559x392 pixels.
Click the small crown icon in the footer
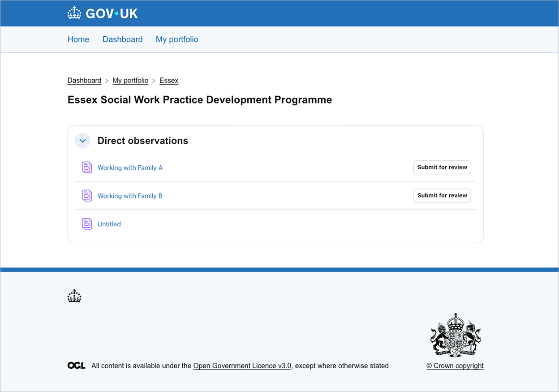[74, 296]
